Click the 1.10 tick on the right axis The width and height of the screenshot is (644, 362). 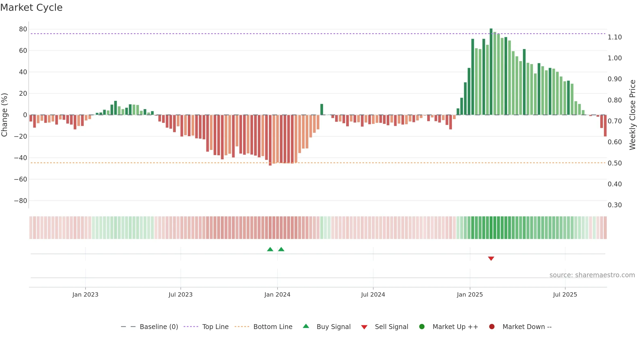click(x=615, y=37)
